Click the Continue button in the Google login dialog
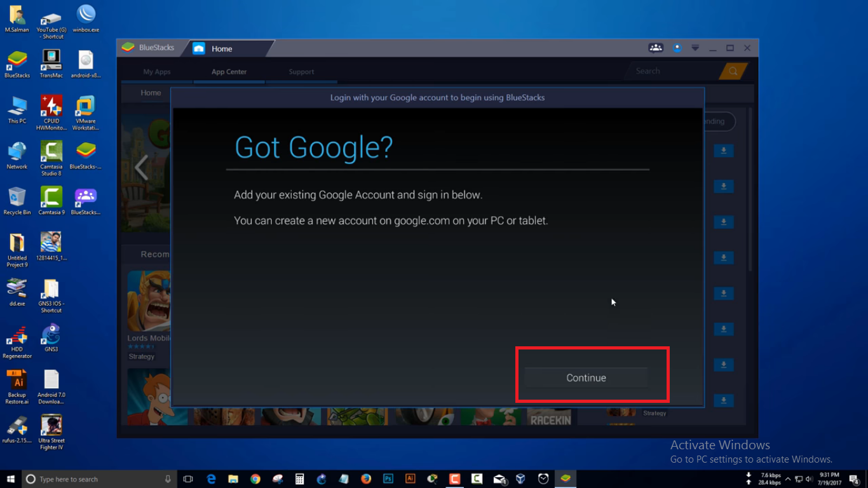Viewport: 868px width, 488px height. tap(586, 377)
